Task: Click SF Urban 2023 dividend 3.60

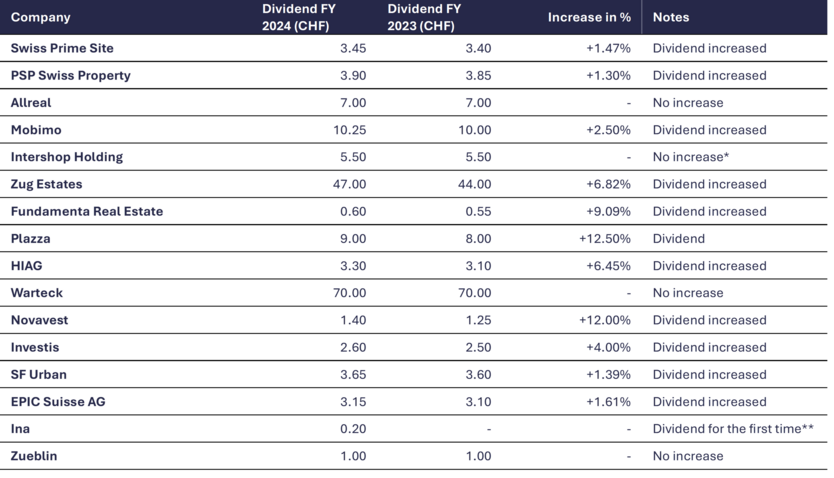Action: pyautogui.click(x=478, y=374)
